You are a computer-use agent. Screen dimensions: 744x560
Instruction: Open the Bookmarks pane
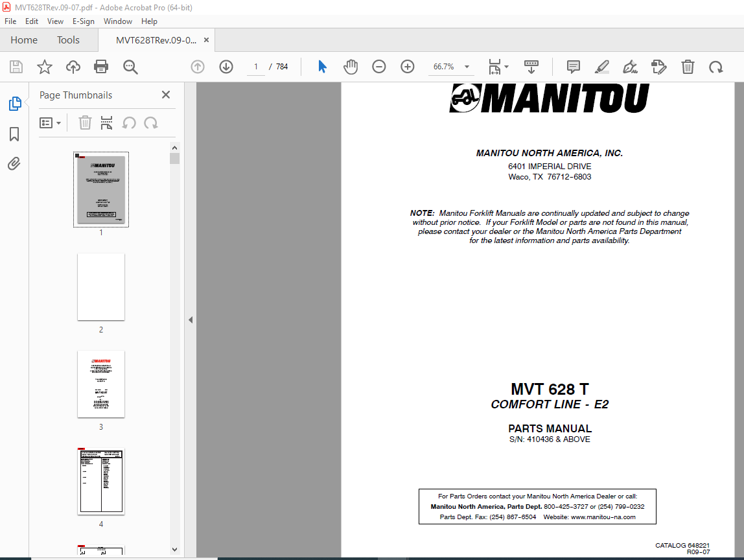14,134
